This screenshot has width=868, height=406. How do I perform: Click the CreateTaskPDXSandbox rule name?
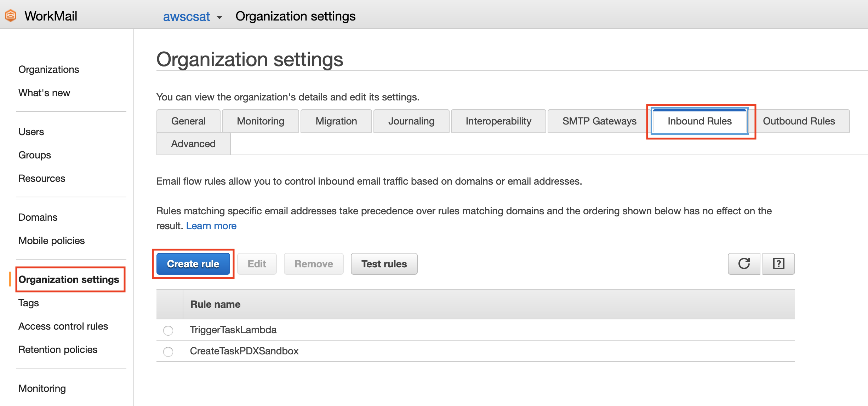point(244,351)
